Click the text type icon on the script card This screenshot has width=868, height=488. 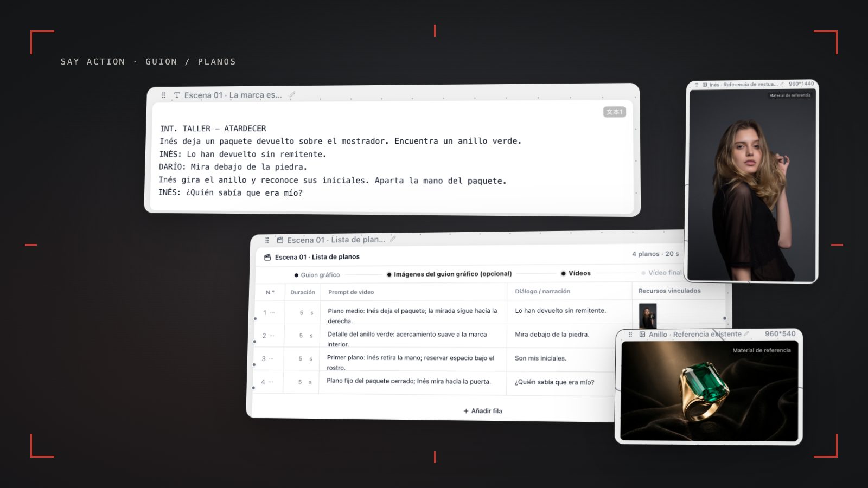tap(177, 95)
